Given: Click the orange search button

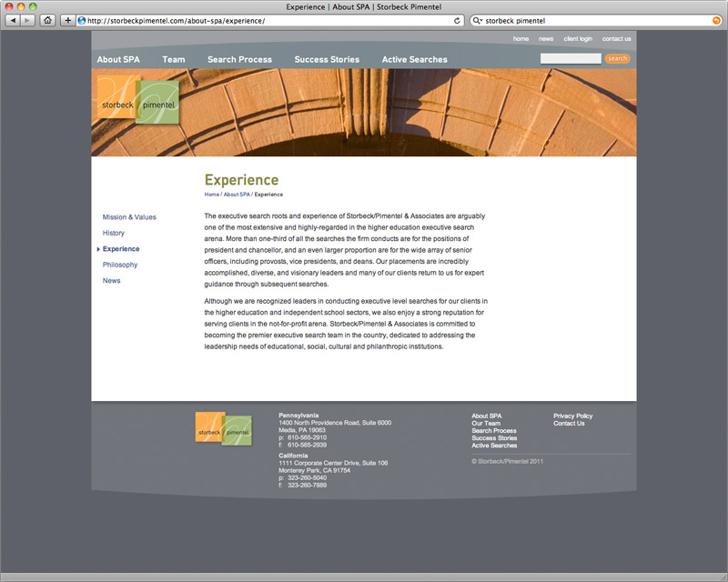Looking at the screenshot, I should (x=618, y=58).
